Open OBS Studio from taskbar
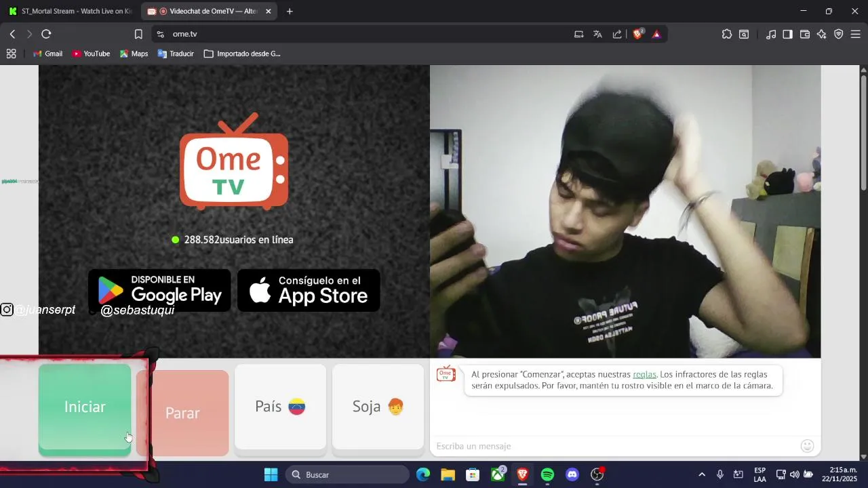The image size is (868, 488). (x=597, y=474)
